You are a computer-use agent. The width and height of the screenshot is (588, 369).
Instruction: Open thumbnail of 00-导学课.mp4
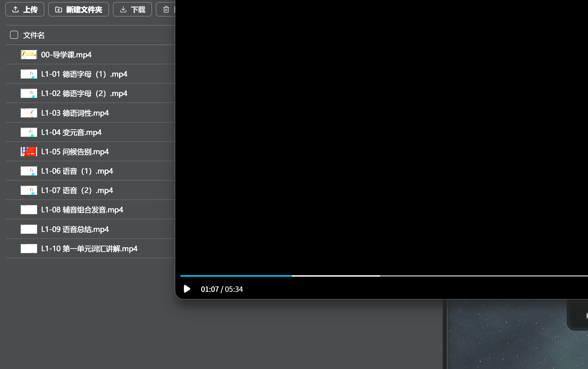(29, 55)
